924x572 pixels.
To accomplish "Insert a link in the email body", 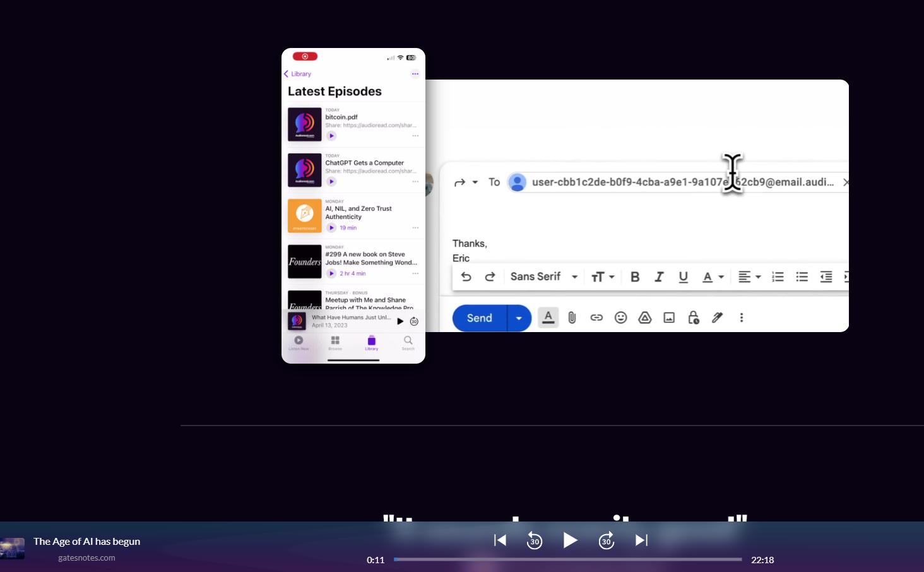I will pos(596,318).
